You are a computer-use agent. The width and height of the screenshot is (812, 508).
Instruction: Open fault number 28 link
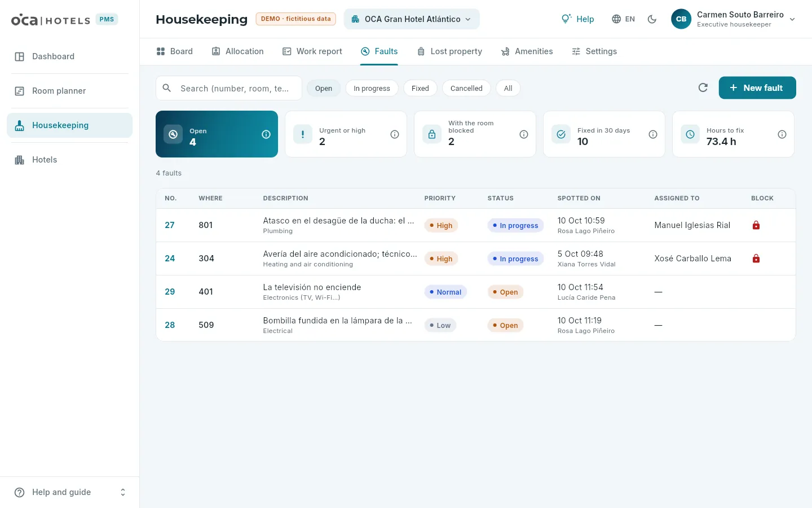[x=170, y=325]
